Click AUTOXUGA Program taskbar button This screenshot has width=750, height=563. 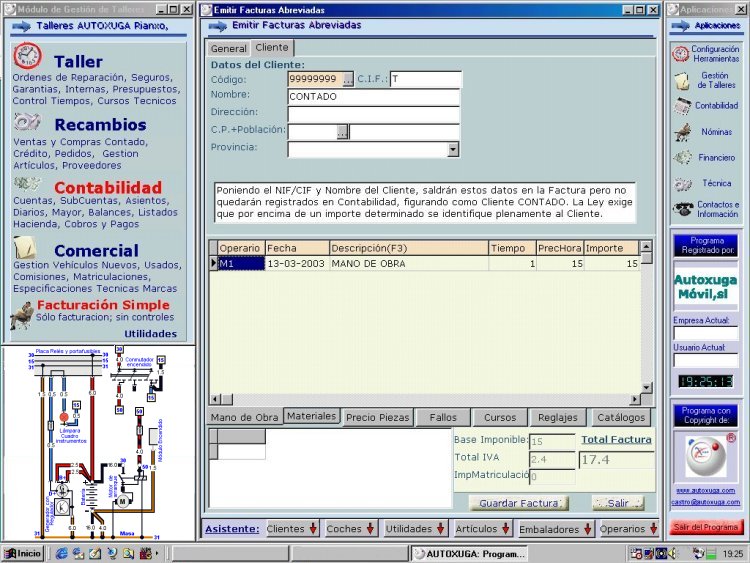(470, 554)
